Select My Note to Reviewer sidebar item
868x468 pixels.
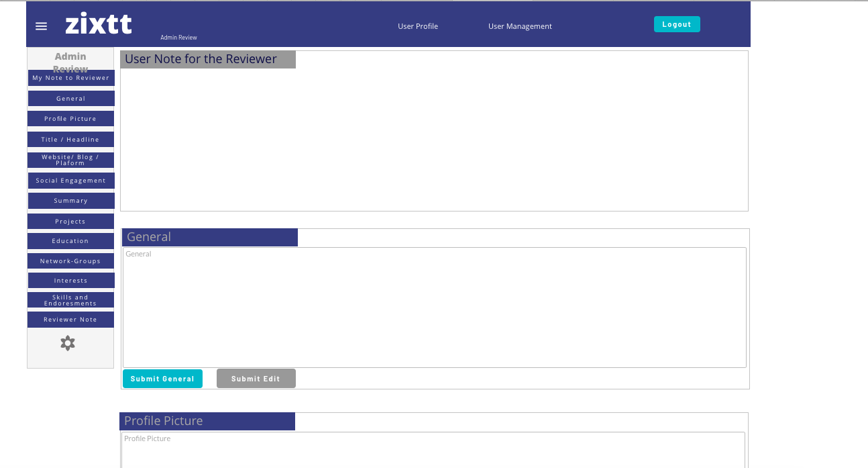[x=71, y=78]
